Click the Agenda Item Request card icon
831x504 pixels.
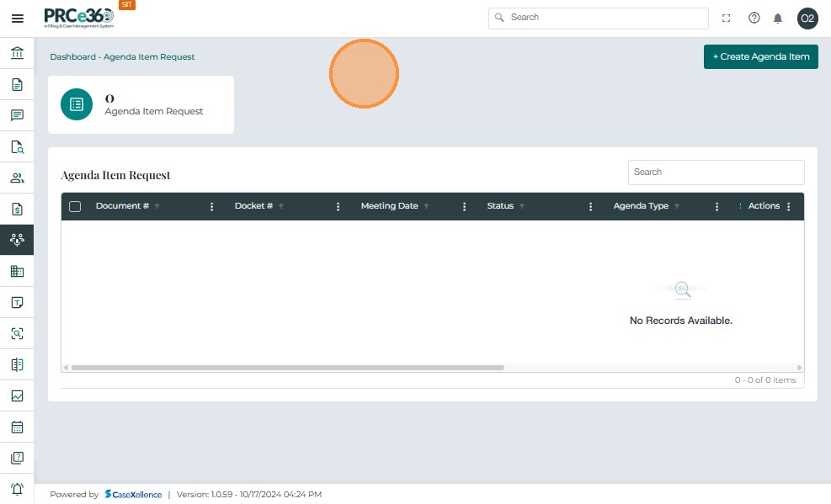(77, 104)
